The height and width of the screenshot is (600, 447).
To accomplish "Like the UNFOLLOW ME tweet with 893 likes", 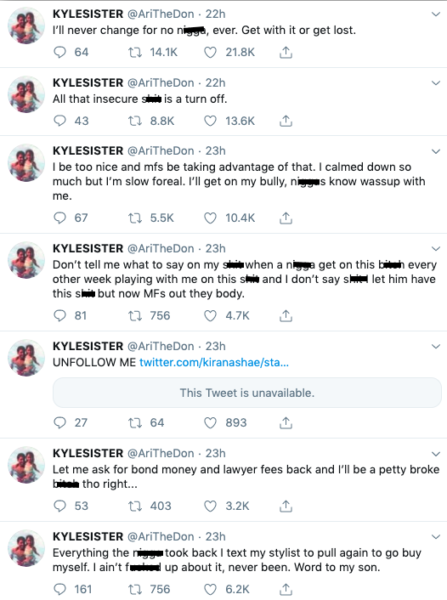I will point(210,422).
